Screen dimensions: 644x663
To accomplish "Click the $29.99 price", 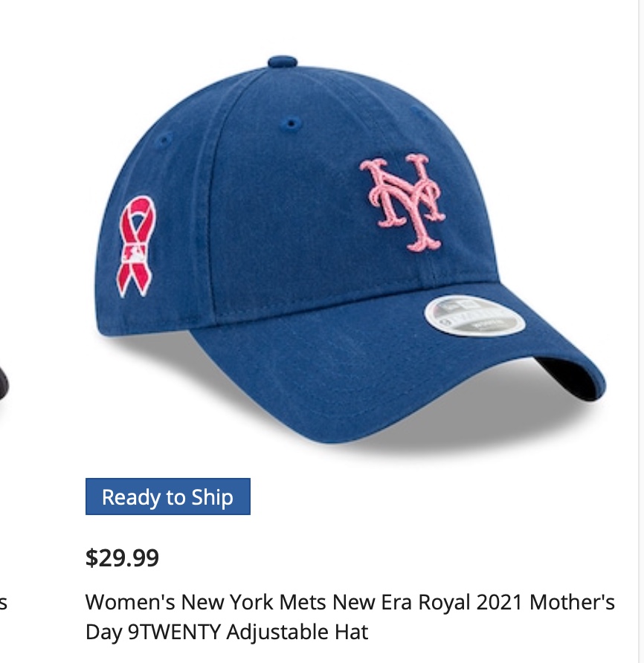I will pyautogui.click(x=122, y=557).
